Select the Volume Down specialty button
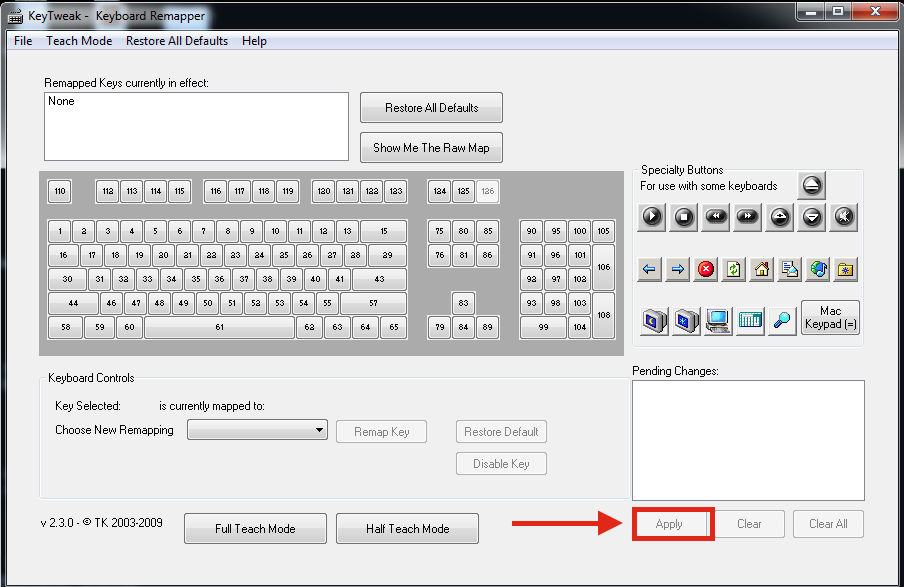Image resolution: width=904 pixels, height=587 pixels. pyautogui.click(x=812, y=217)
